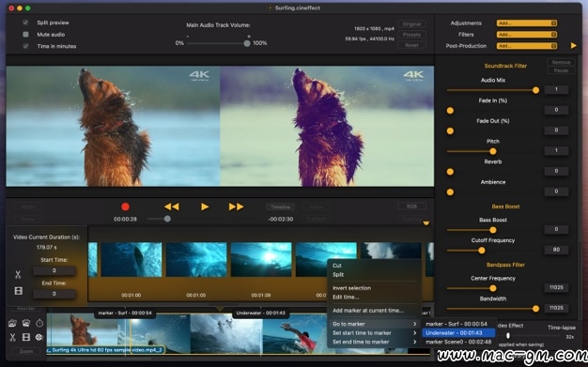Image resolution: width=588 pixels, height=367 pixels.
Task: Select filmstrip thumbnail at 00:01:09
Action: click(x=261, y=259)
